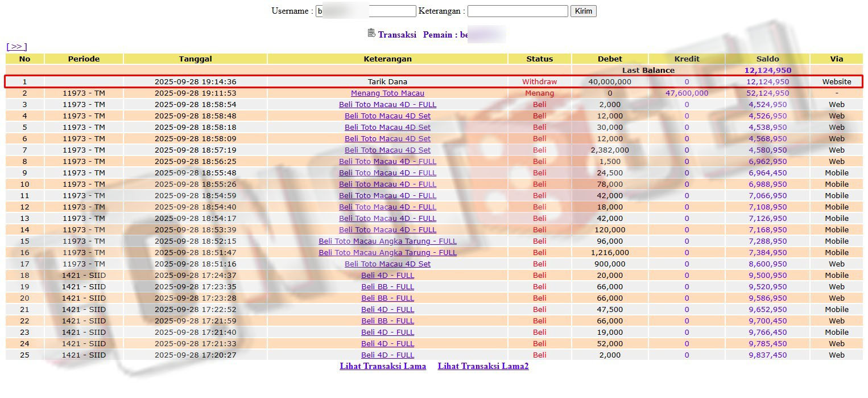Focus the Keterangan text field

click(517, 11)
